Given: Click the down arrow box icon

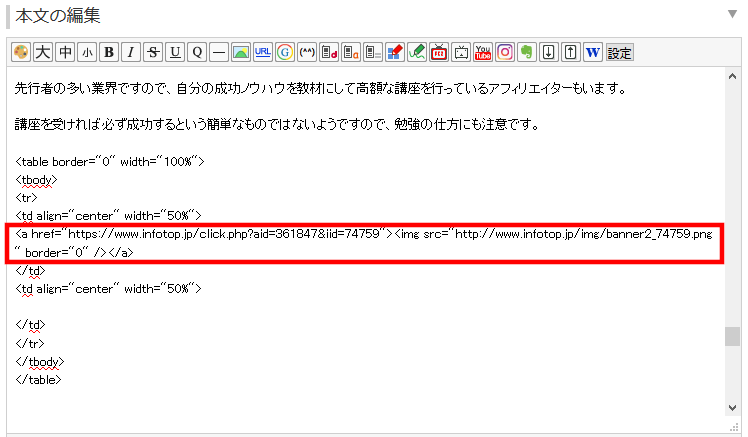Looking at the screenshot, I should click(x=549, y=52).
